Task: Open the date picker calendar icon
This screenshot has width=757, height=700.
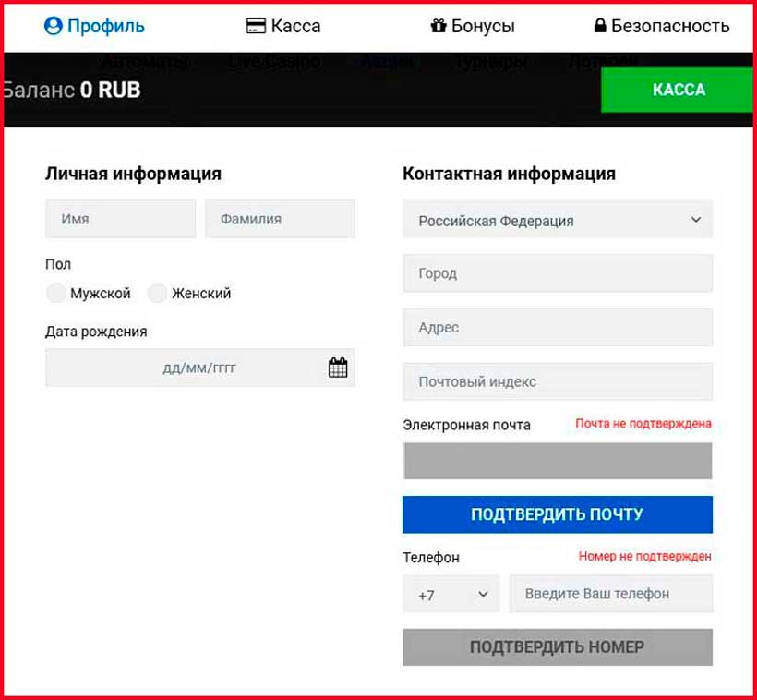Action: (x=338, y=367)
